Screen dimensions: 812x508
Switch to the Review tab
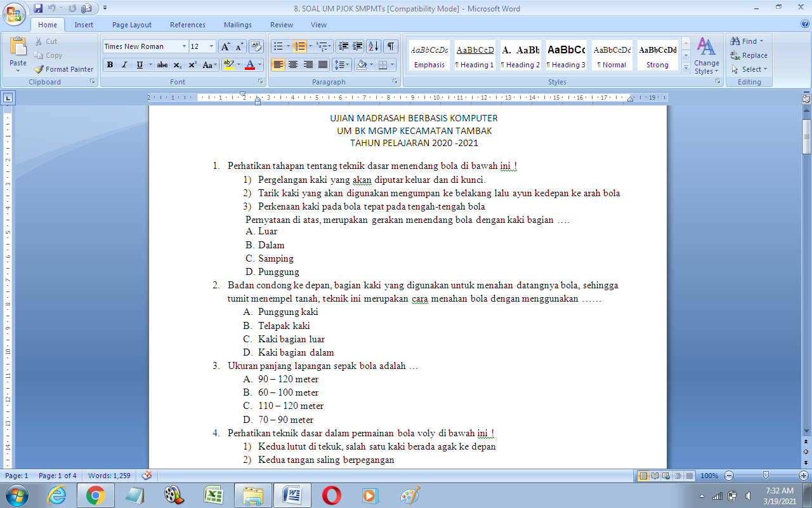[282, 25]
